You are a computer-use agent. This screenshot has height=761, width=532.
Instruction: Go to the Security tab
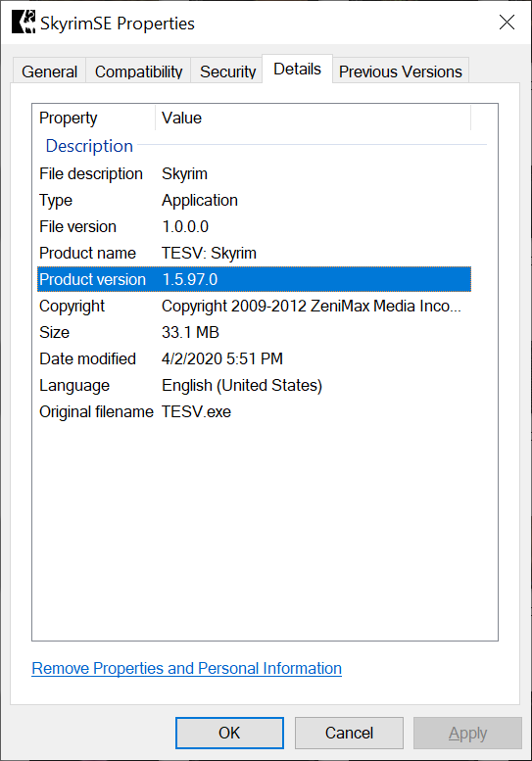(227, 71)
